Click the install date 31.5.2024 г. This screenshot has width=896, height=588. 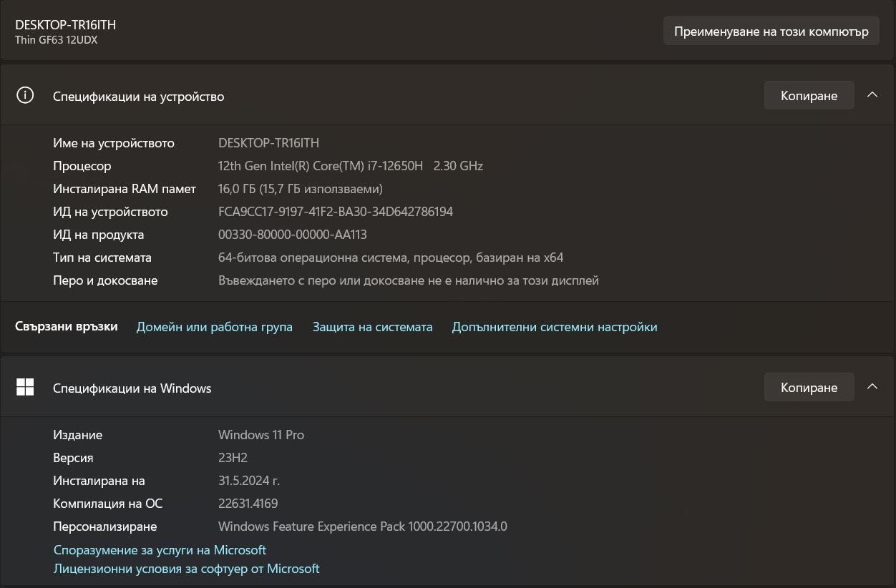pyautogui.click(x=248, y=481)
